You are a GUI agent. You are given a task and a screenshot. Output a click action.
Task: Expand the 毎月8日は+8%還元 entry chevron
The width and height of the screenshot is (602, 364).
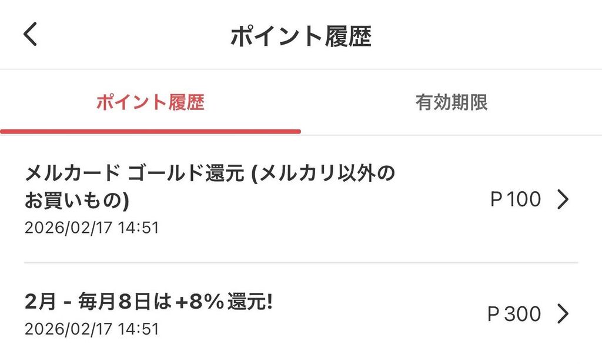[563, 314]
